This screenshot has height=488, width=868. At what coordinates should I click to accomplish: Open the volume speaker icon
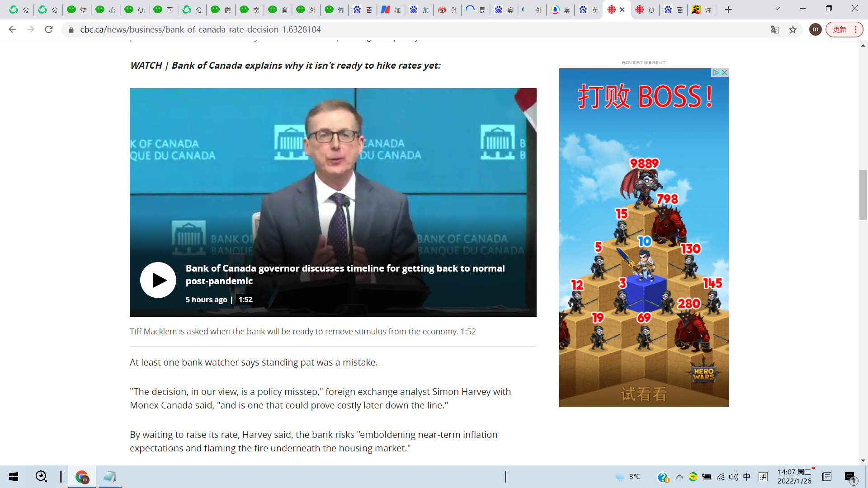coord(733,477)
